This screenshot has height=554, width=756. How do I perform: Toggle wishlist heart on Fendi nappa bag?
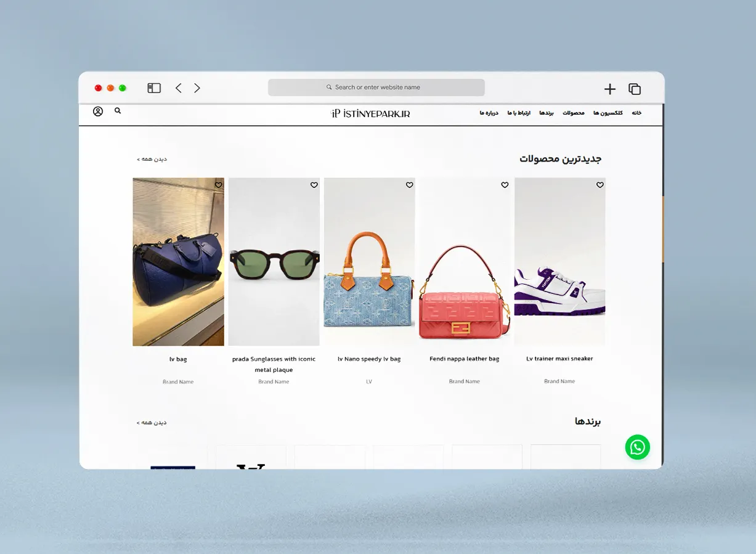pos(505,185)
